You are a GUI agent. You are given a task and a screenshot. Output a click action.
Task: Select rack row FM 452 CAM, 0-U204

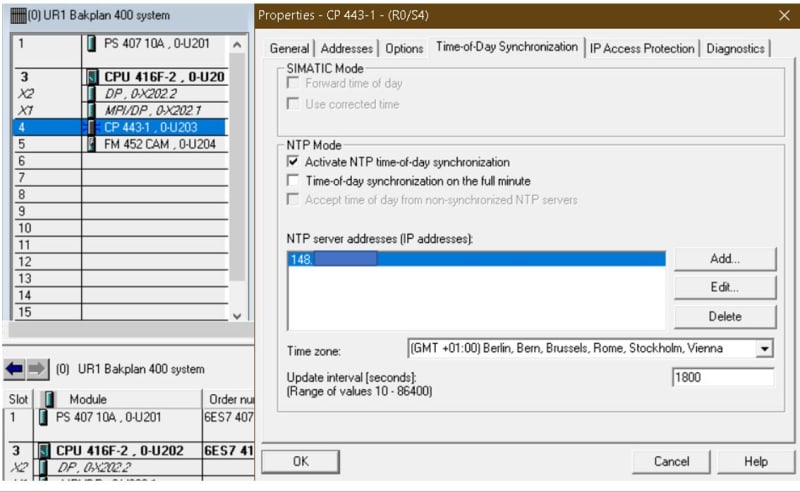click(x=120, y=144)
